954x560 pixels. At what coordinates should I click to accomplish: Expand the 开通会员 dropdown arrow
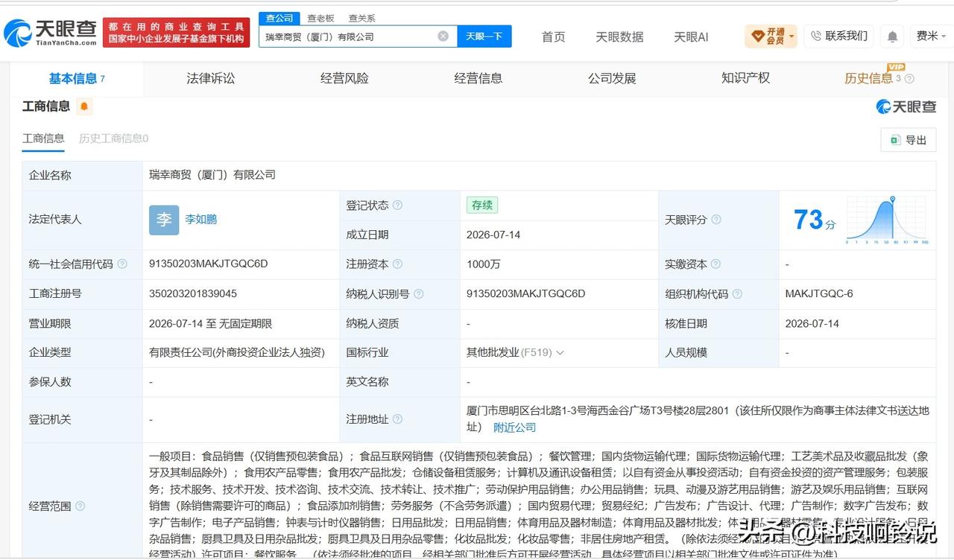click(792, 36)
